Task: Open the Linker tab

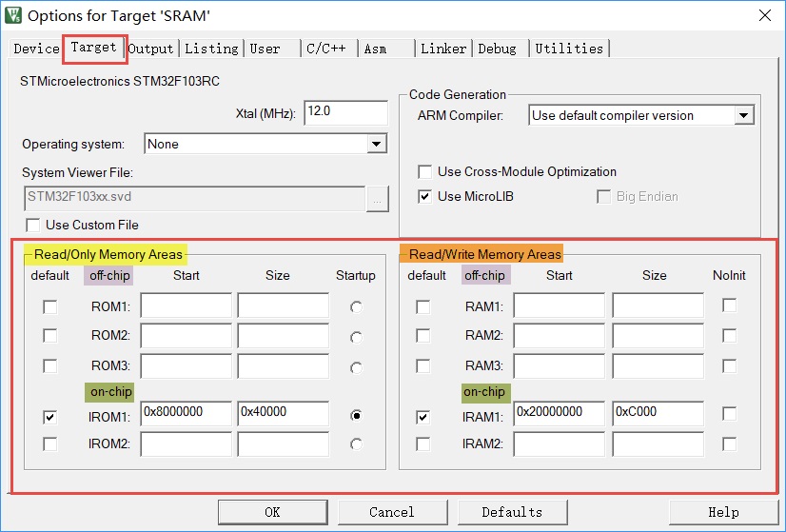Action: click(443, 49)
